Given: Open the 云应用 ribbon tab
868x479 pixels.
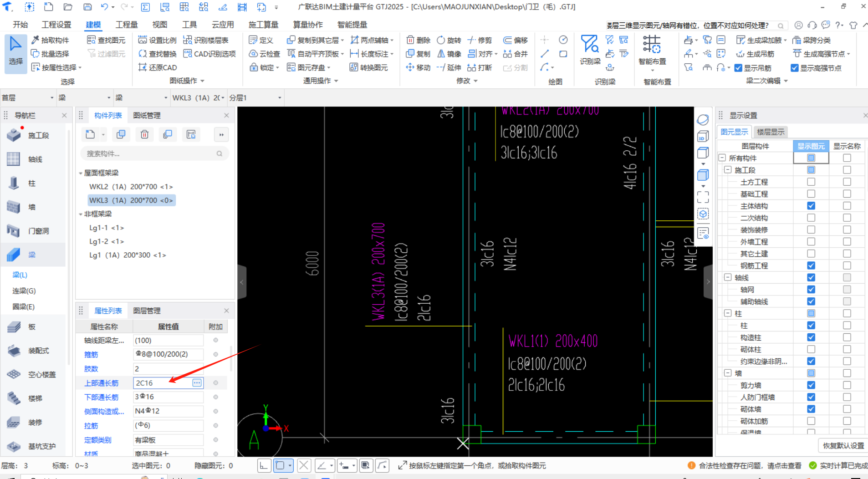Looking at the screenshot, I should click(x=223, y=25).
